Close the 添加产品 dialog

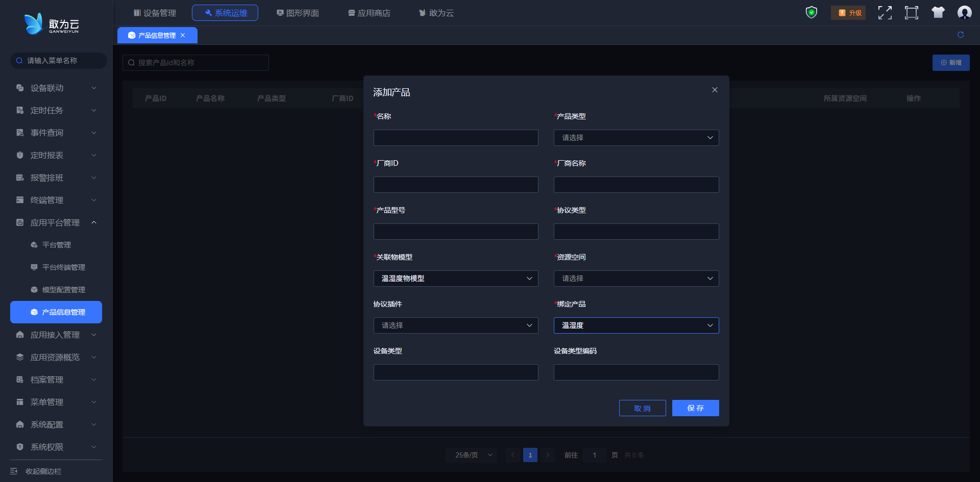click(x=715, y=90)
